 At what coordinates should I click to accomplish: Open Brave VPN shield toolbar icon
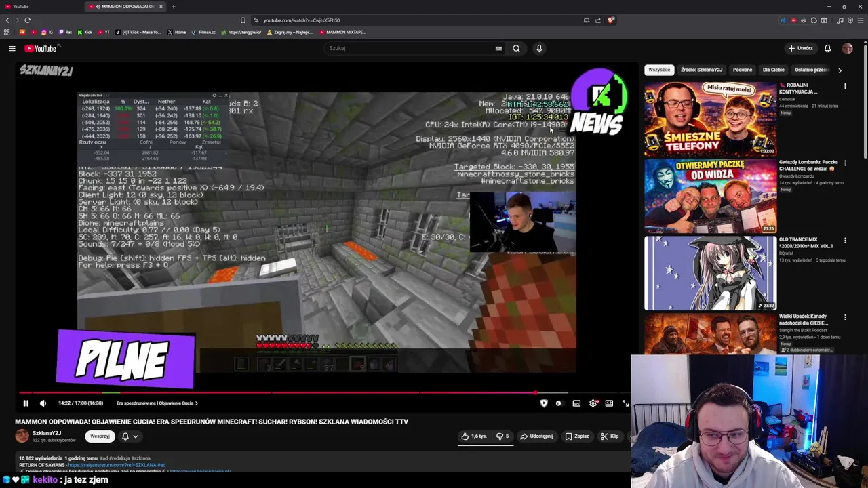tap(850, 20)
